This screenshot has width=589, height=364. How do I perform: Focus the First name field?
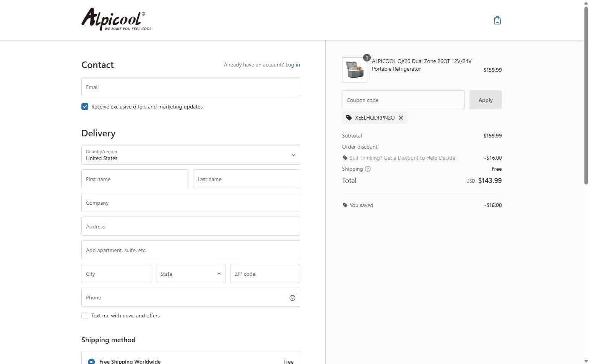point(135,179)
